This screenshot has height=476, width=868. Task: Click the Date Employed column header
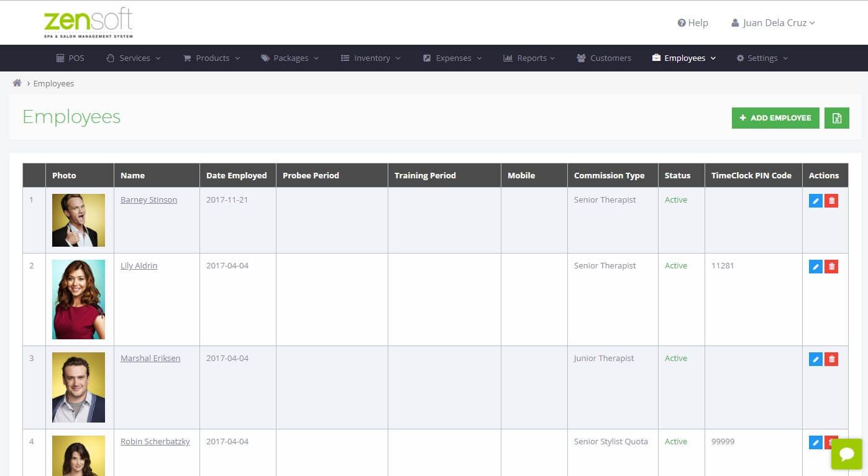237,176
